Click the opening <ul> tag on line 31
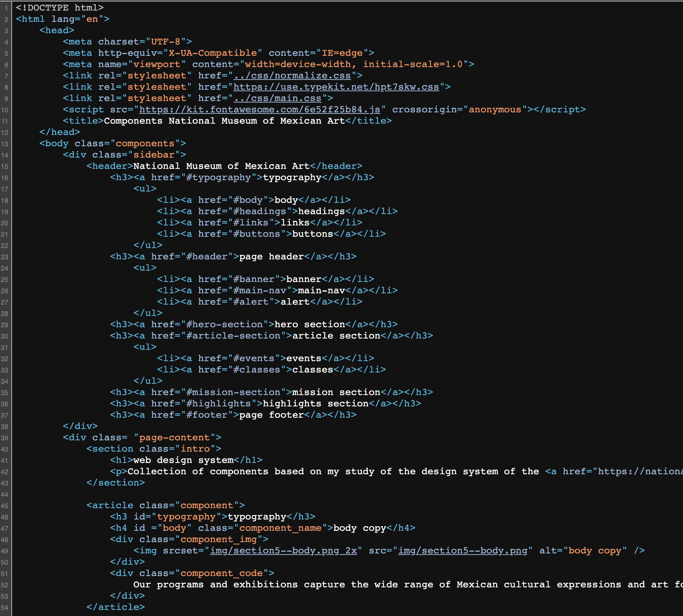The width and height of the screenshot is (683, 616). click(145, 347)
